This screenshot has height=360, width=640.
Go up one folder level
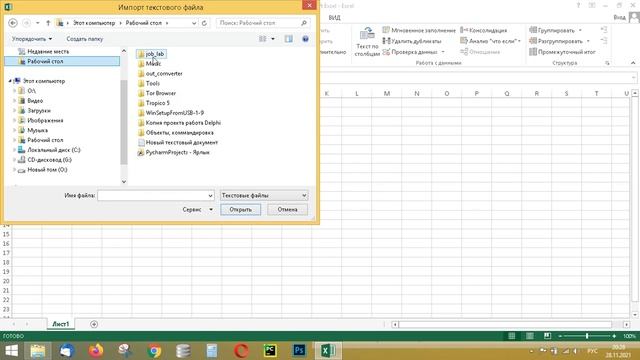pos(48,23)
